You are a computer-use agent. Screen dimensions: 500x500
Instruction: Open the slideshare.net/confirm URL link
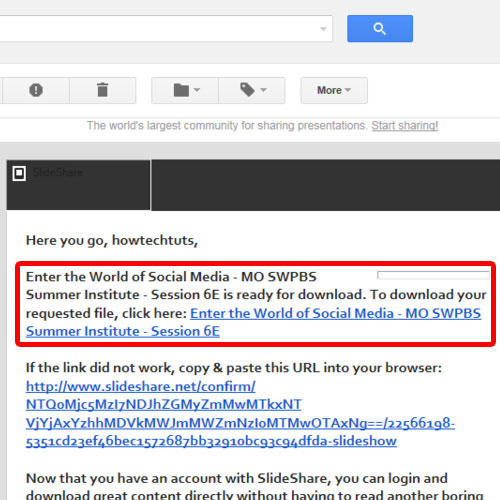click(240, 414)
